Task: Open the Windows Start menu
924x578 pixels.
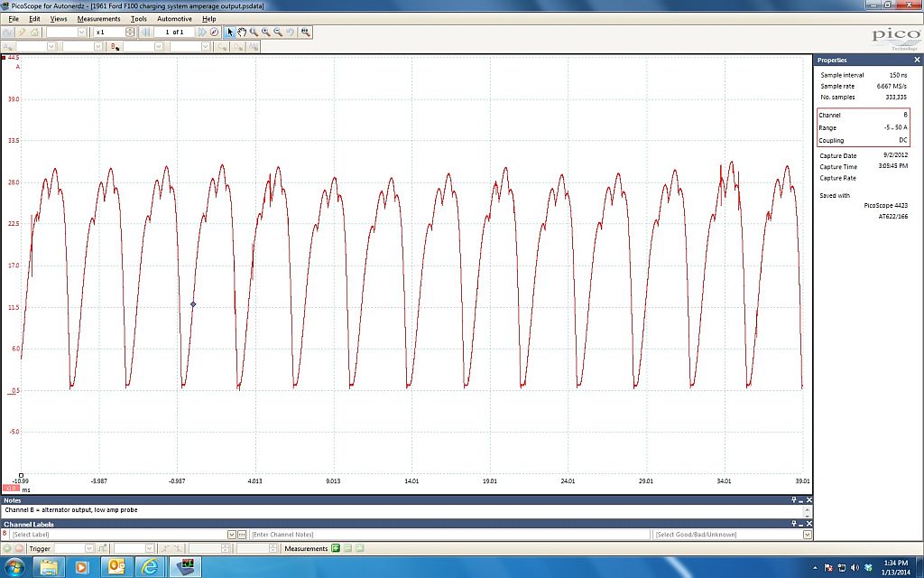Action: (x=14, y=567)
